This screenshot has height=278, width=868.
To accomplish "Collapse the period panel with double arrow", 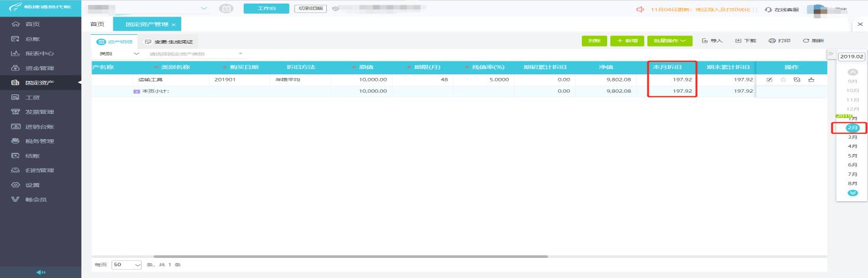I will pos(831,54).
